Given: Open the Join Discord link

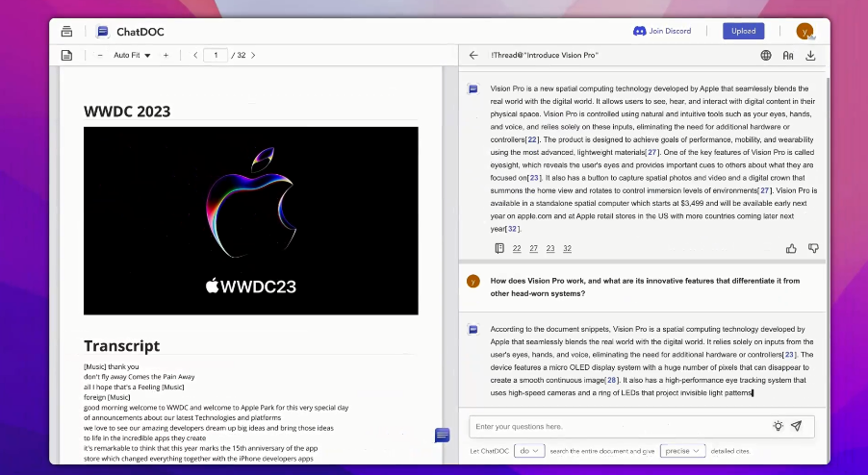Looking at the screenshot, I should (x=662, y=31).
